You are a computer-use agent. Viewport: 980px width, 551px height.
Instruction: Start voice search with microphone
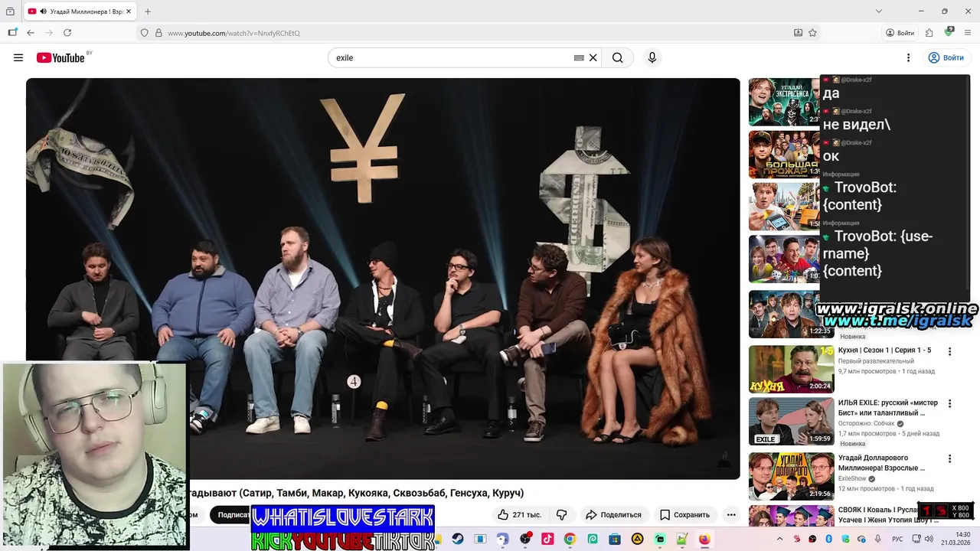(x=652, y=57)
